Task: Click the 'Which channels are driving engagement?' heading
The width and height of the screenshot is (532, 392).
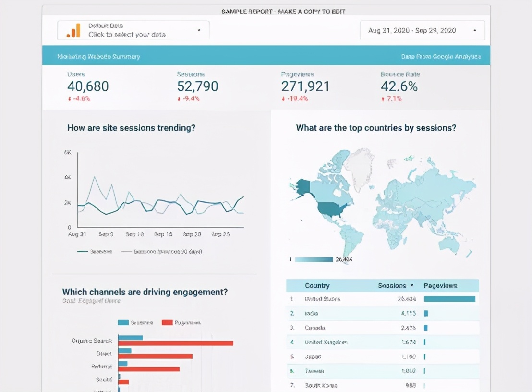Action: (x=145, y=292)
